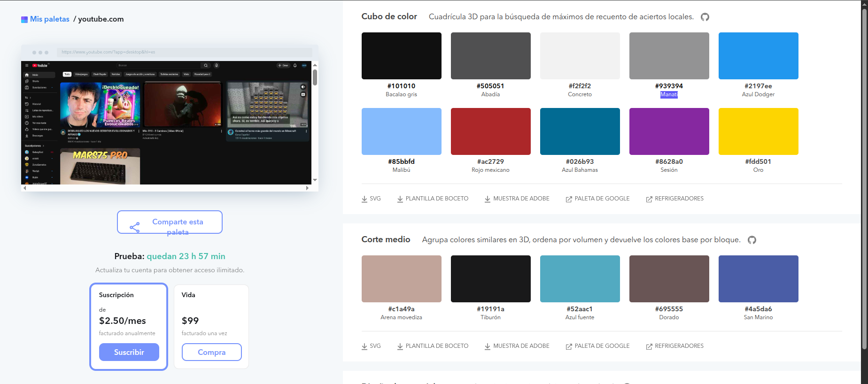Select the #fdd501 Oro swatch

759,131
